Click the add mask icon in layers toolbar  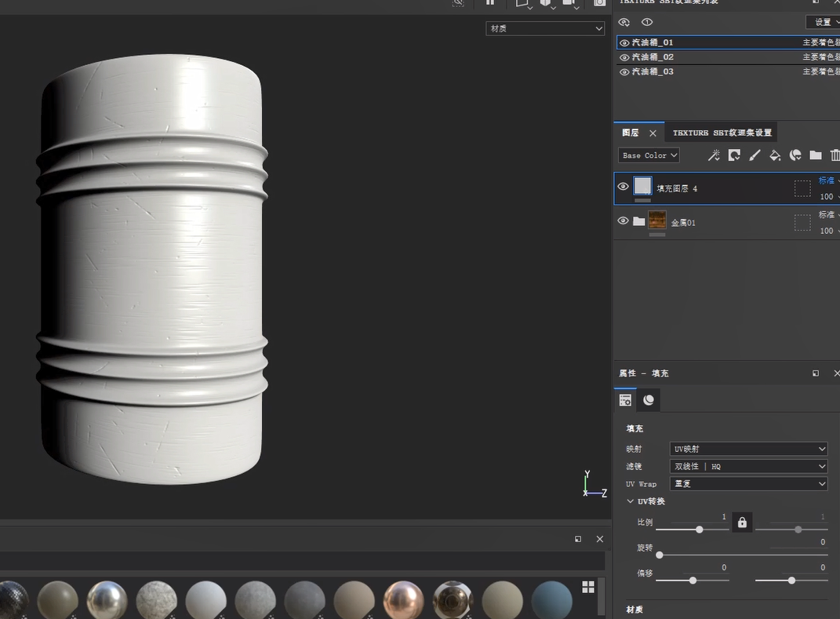point(734,155)
